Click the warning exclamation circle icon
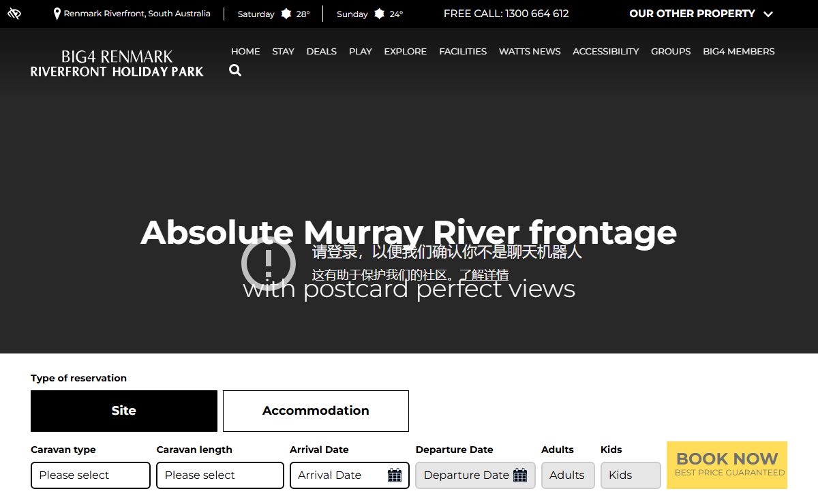This screenshot has height=504, width=818. pyautogui.click(x=269, y=264)
